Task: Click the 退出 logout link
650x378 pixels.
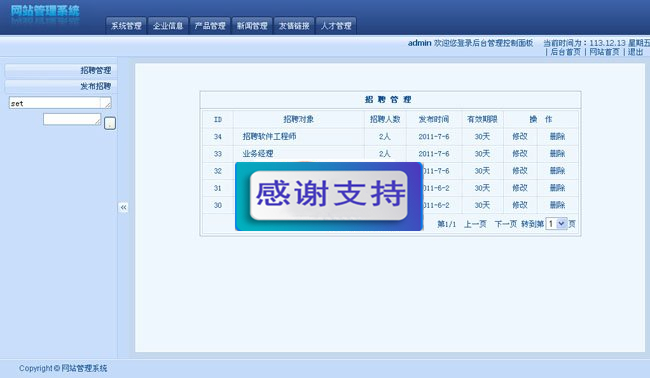Action: coord(635,52)
